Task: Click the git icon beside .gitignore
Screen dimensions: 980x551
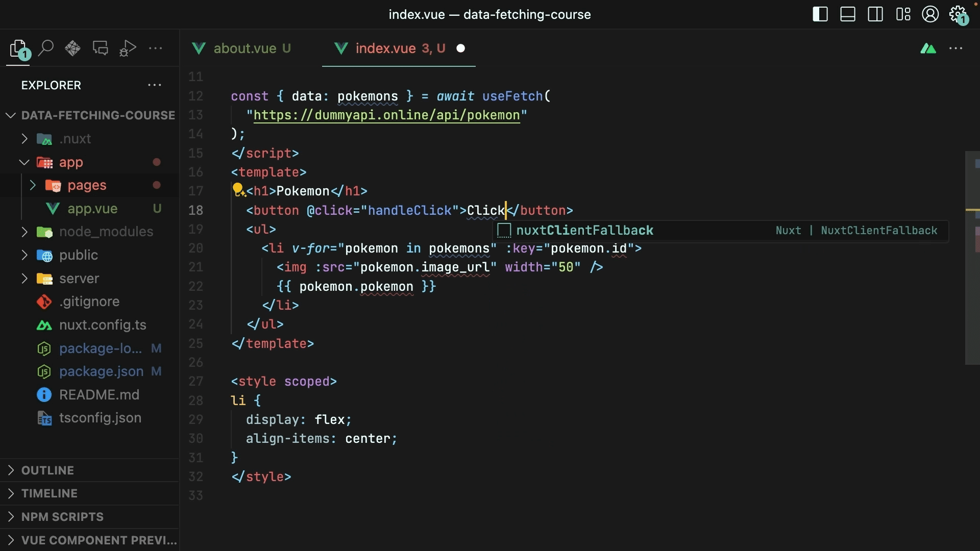Action: (x=44, y=302)
